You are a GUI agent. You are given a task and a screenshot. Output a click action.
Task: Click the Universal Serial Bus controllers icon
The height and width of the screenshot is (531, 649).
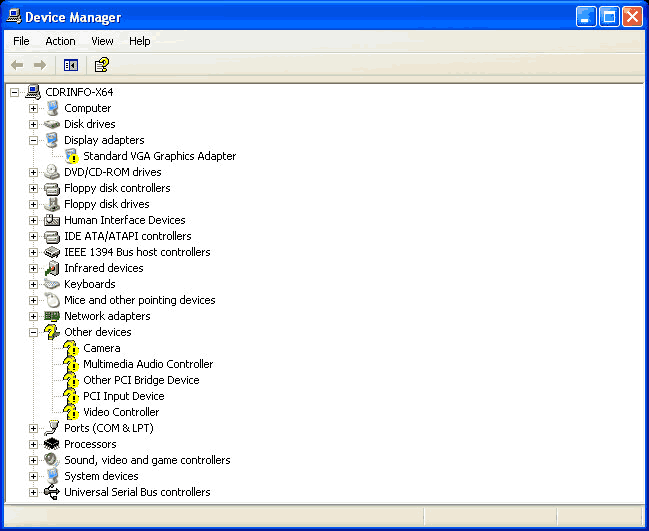click(x=52, y=492)
